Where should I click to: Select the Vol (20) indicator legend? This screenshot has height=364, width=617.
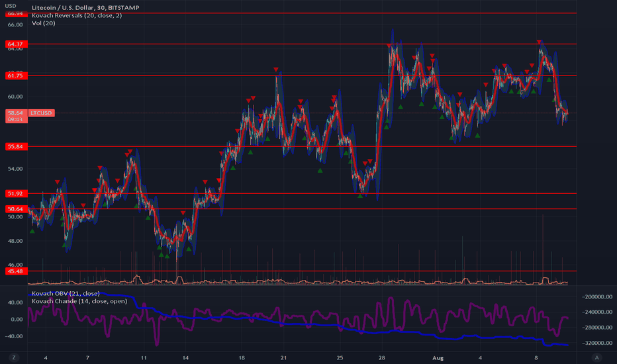(x=43, y=23)
